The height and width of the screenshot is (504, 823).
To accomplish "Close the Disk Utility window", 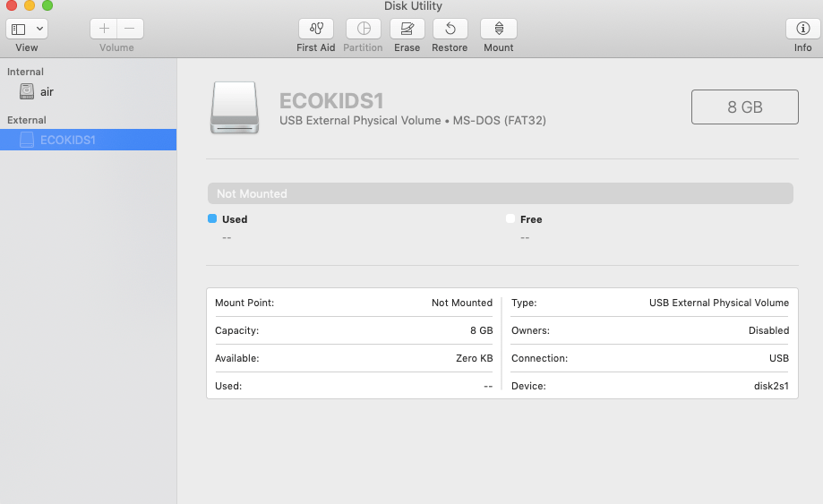I will pos(12,5).
